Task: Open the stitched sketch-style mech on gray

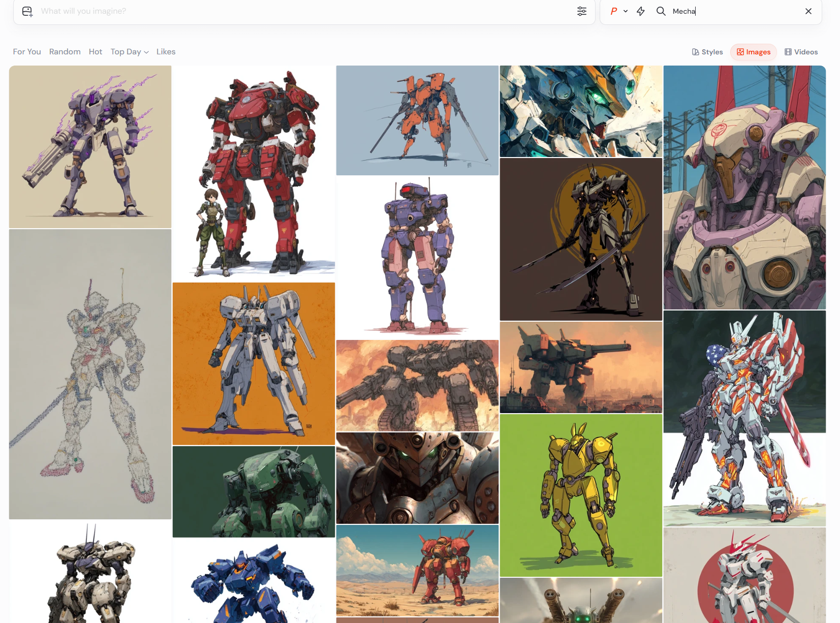Action: [x=90, y=375]
